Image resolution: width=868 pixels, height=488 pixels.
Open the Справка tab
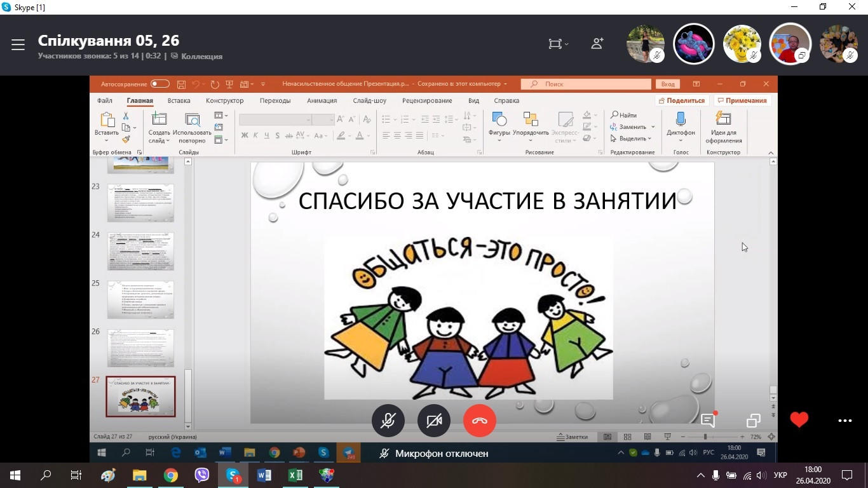[x=506, y=100]
